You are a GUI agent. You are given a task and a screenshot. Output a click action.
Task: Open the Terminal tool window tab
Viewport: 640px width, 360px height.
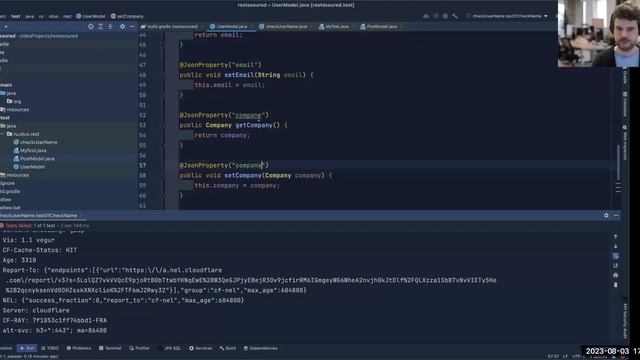(x=110, y=348)
